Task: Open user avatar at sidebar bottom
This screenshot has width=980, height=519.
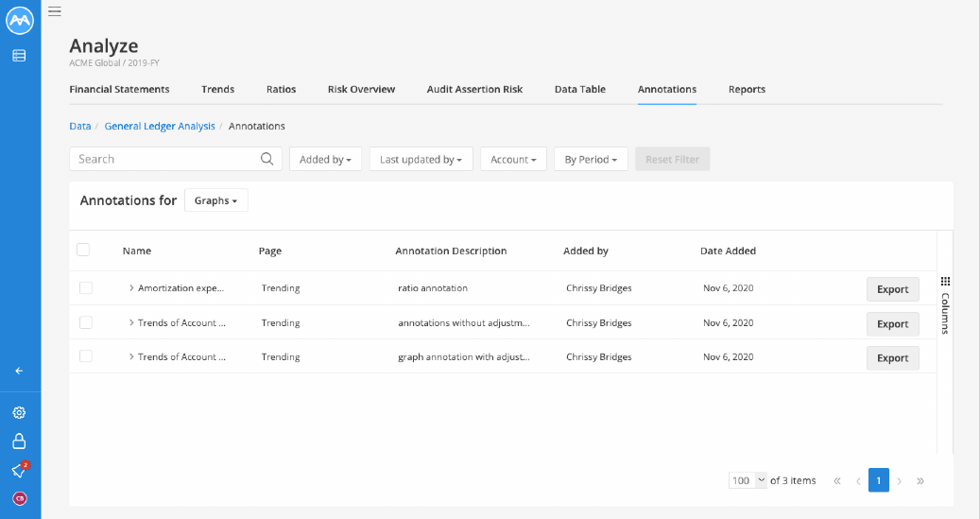Action: coord(20,498)
